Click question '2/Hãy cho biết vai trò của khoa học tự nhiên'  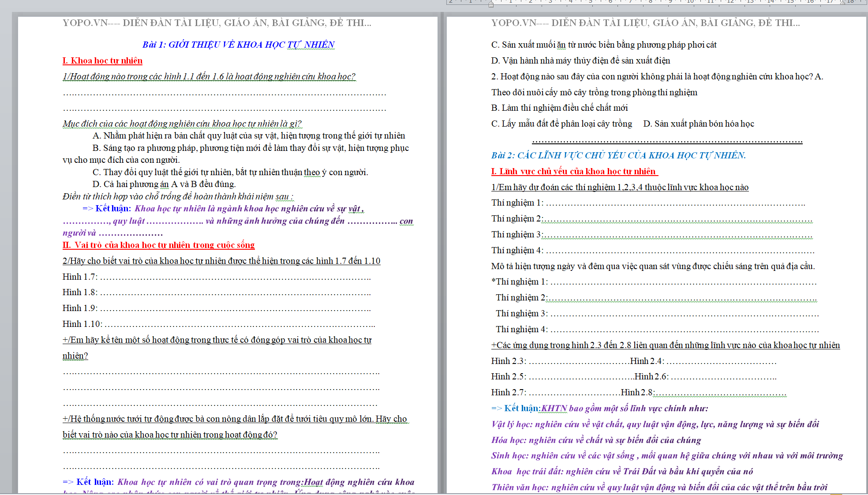pos(221,261)
